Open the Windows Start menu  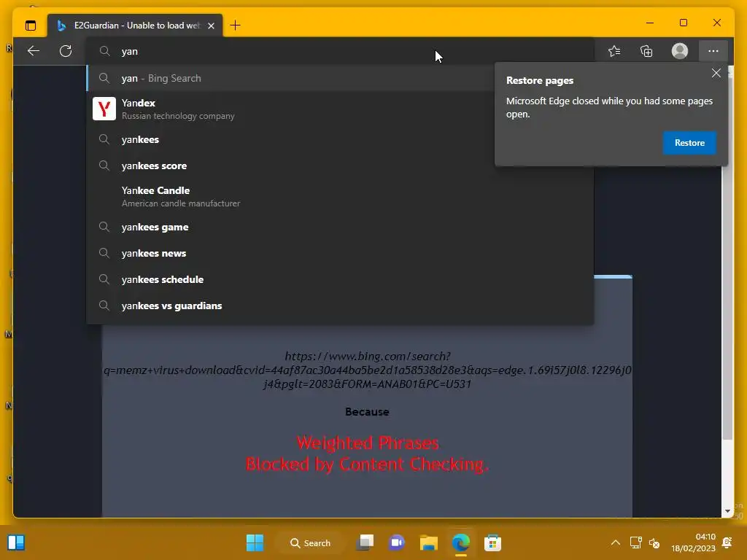(255, 542)
